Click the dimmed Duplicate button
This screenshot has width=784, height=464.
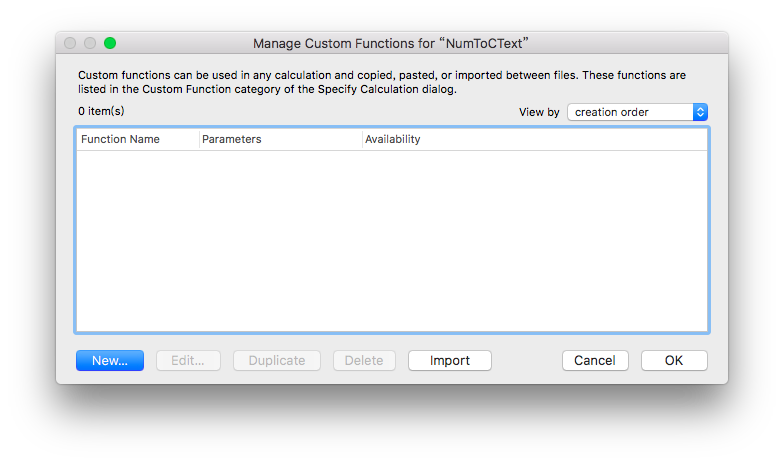[276, 360]
